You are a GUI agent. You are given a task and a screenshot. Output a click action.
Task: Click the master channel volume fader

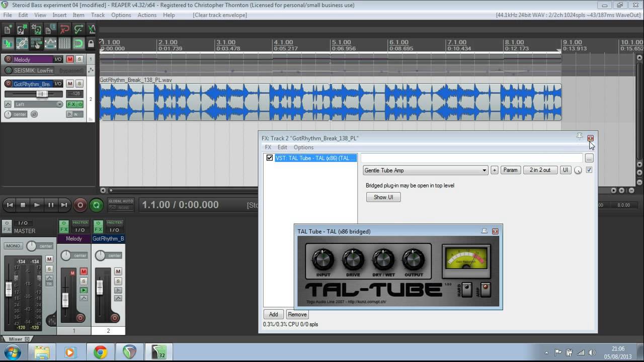click(9, 289)
